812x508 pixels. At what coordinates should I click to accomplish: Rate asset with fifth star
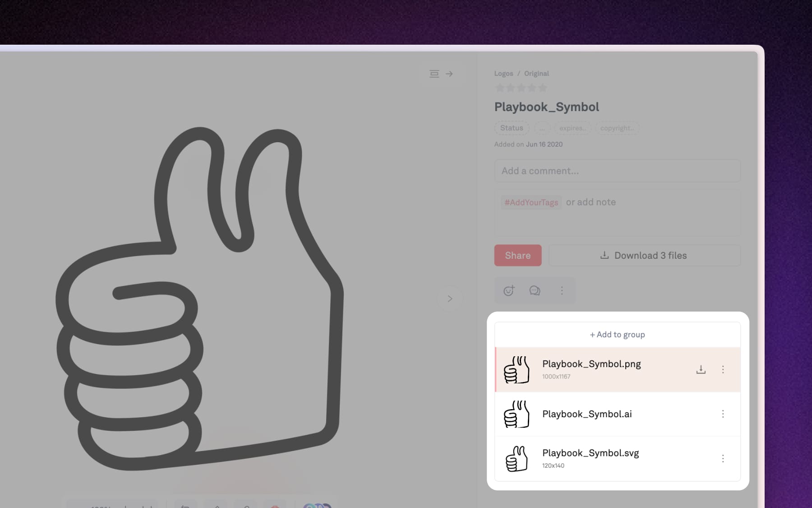543,88
